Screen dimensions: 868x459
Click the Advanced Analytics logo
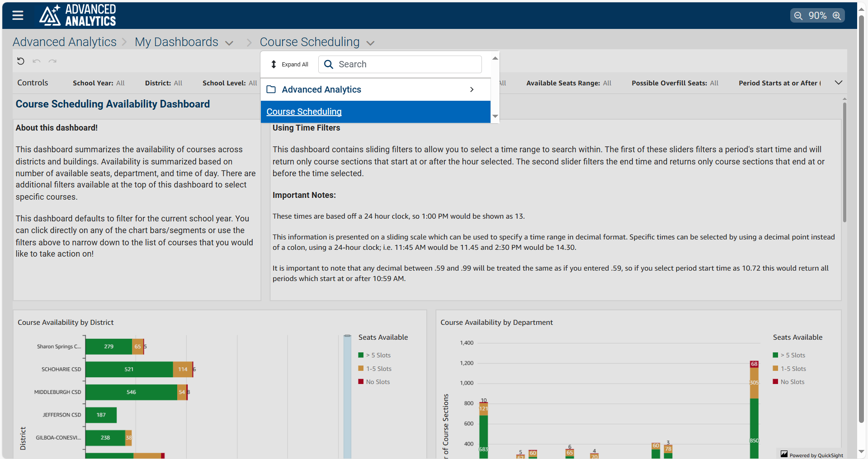click(77, 15)
